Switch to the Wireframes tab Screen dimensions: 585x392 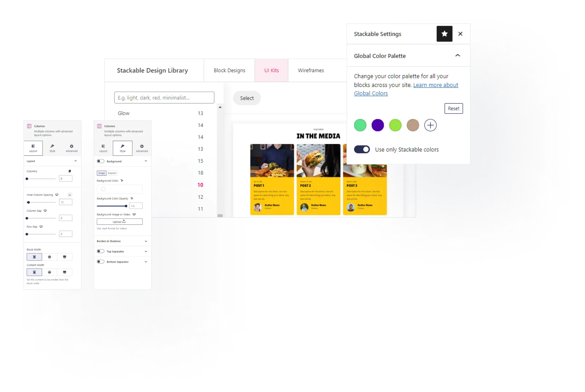tap(311, 70)
